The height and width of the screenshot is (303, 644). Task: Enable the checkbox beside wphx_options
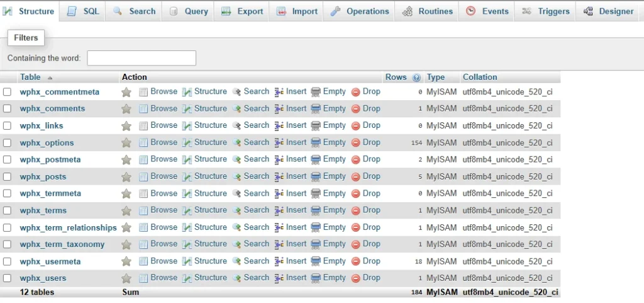(x=7, y=142)
